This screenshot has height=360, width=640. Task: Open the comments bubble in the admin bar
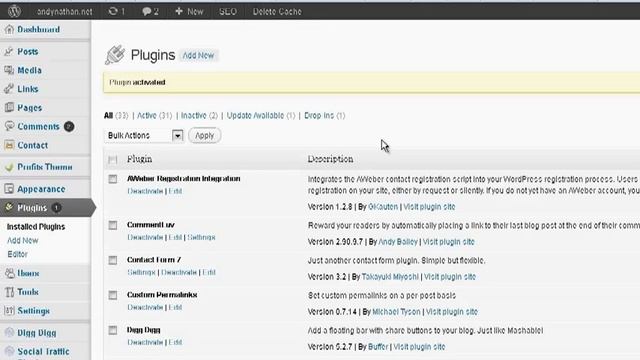click(x=147, y=11)
